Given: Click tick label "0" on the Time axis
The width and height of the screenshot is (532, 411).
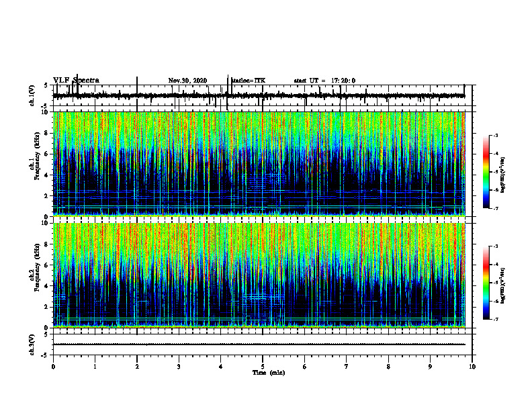Looking at the screenshot, I should pyautogui.click(x=53, y=367).
